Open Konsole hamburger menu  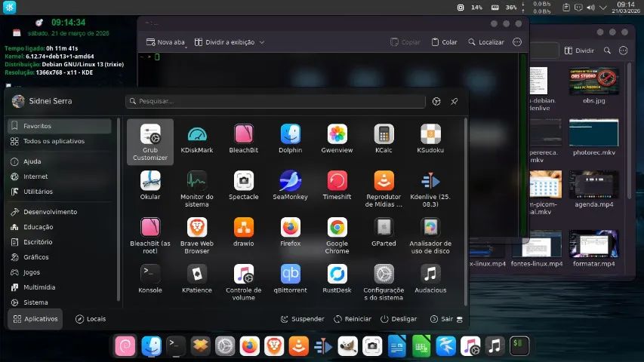(x=517, y=42)
